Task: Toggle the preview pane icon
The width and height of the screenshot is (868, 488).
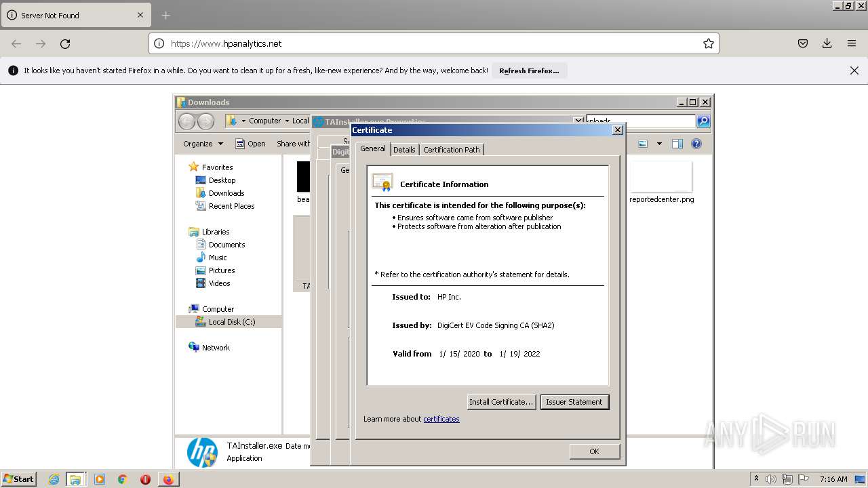Action: click(x=677, y=144)
